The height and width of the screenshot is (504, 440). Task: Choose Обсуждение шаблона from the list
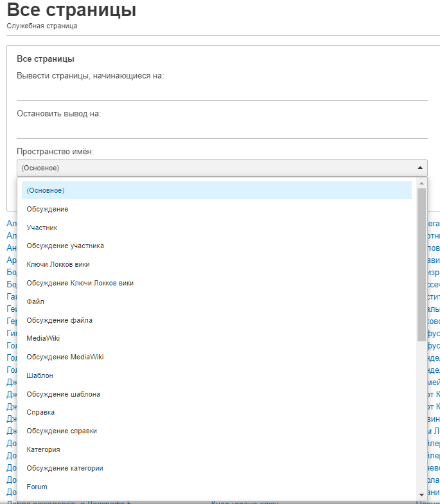click(216, 394)
